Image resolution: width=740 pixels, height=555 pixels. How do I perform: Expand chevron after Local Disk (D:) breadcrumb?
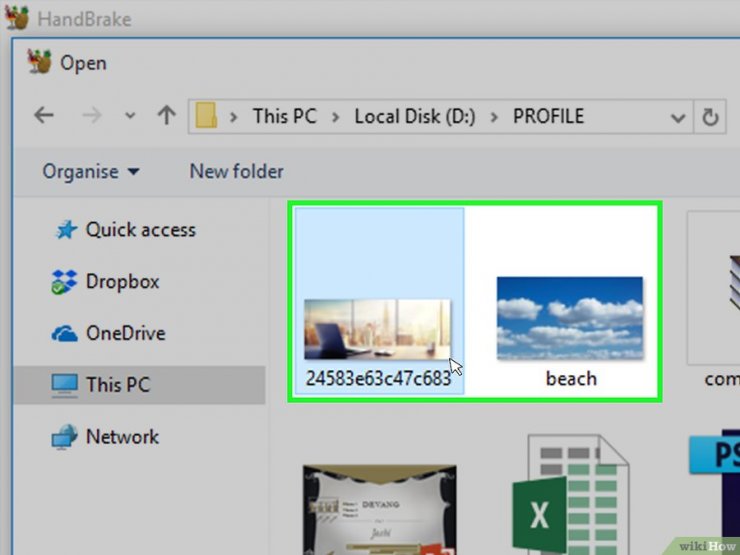pyautogui.click(x=494, y=117)
